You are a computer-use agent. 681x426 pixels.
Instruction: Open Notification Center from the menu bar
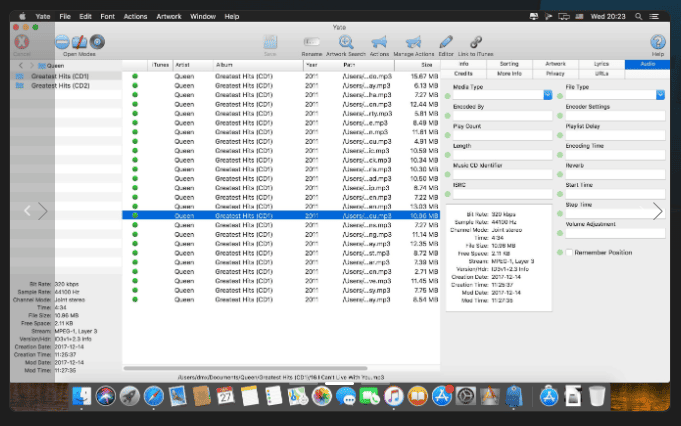pyautogui.click(x=654, y=17)
